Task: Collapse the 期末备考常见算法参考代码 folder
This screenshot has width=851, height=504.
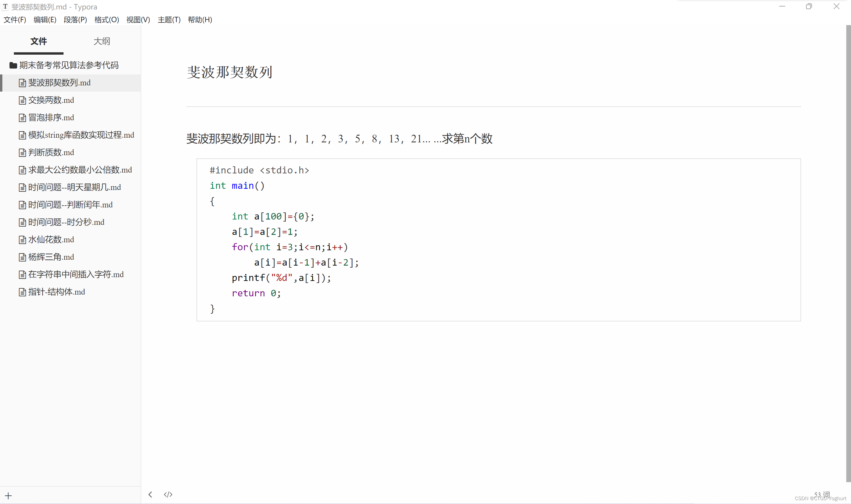Action: (69, 65)
